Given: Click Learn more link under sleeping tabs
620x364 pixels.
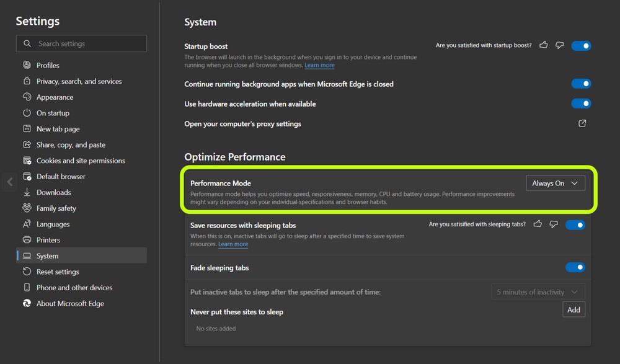Looking at the screenshot, I should coord(233,244).
